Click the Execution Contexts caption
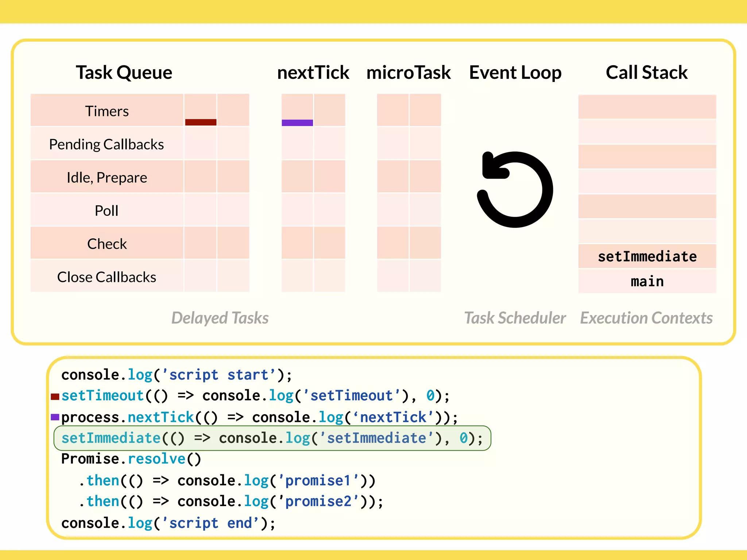This screenshot has height=560, width=747. (646, 318)
